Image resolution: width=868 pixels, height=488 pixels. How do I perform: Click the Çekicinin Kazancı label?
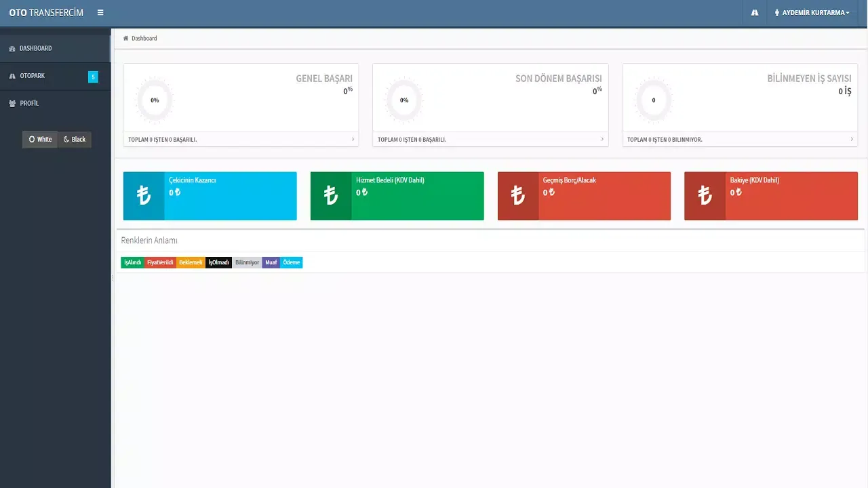(x=193, y=180)
